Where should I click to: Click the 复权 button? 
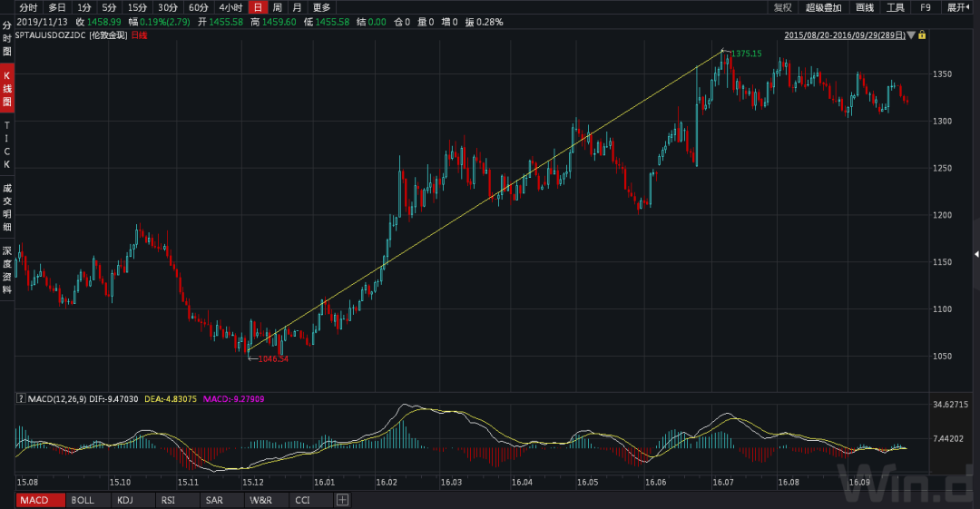click(782, 7)
